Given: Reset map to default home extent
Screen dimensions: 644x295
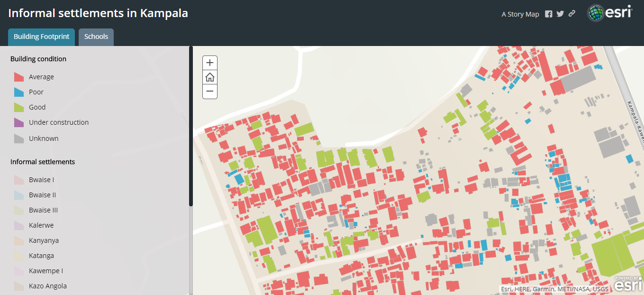Looking at the screenshot, I should (x=210, y=77).
